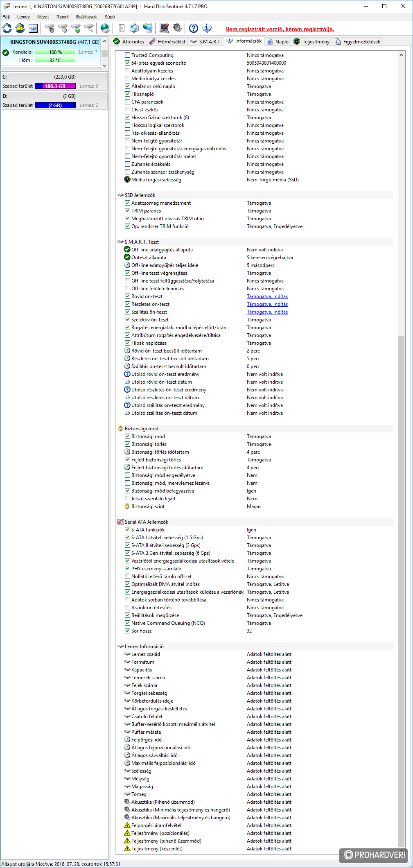Open the Beállítások menu
This screenshot has width=413, height=868.
point(86,17)
